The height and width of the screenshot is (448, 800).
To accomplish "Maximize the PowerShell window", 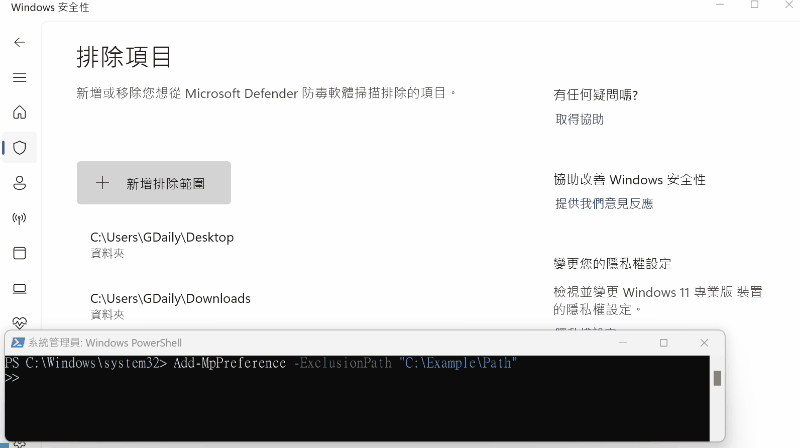I will (663, 343).
